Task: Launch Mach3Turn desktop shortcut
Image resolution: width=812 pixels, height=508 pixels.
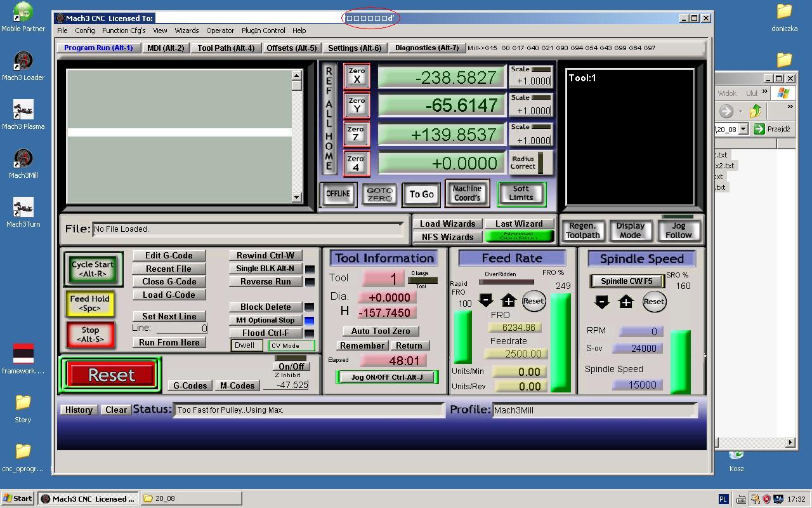Action: (23, 212)
